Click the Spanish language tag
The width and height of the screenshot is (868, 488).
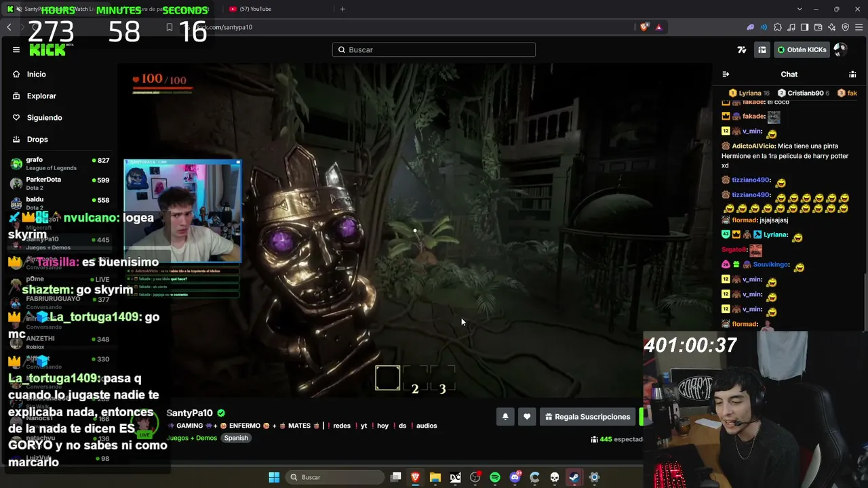(236, 438)
